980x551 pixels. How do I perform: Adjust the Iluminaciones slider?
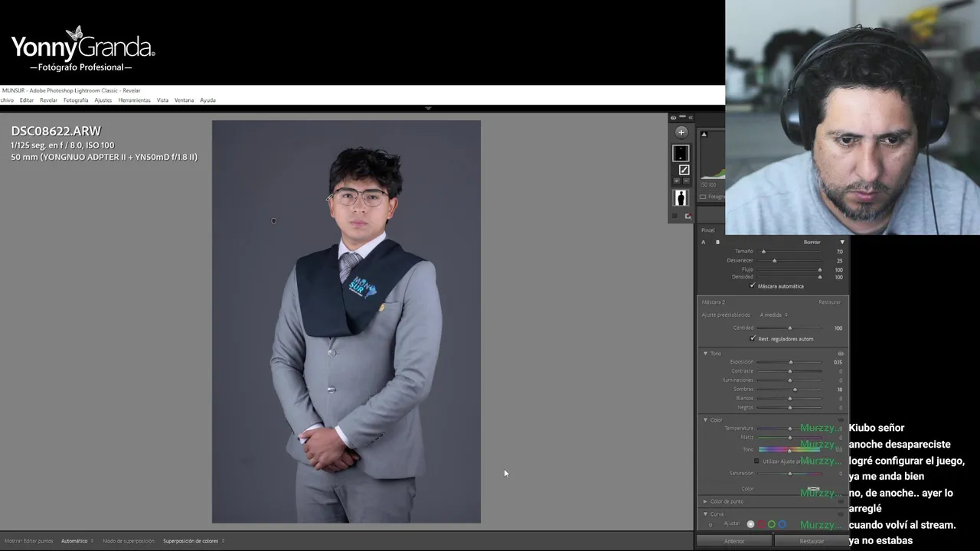click(x=790, y=380)
